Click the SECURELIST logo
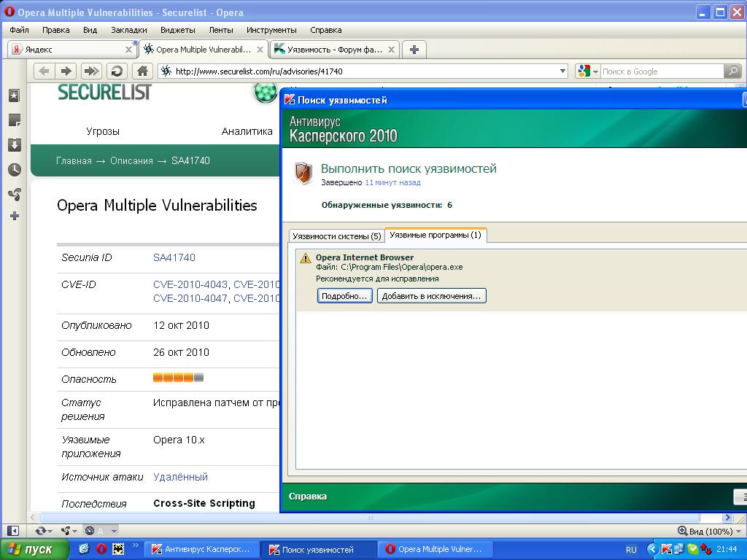The image size is (747, 560). 104,92
